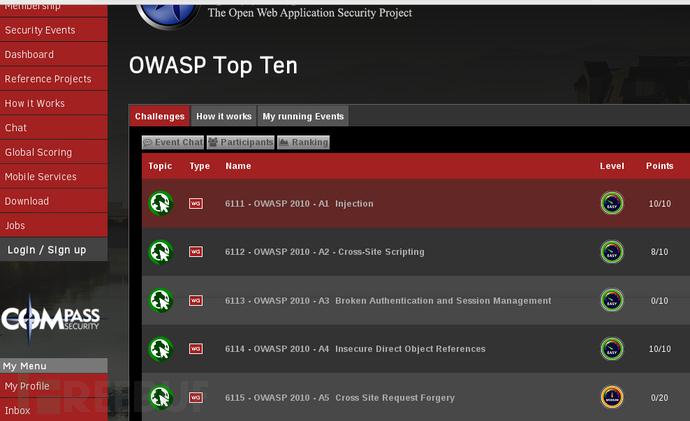
Task: Open Mobile Services in the sidebar
Action: pos(54,176)
